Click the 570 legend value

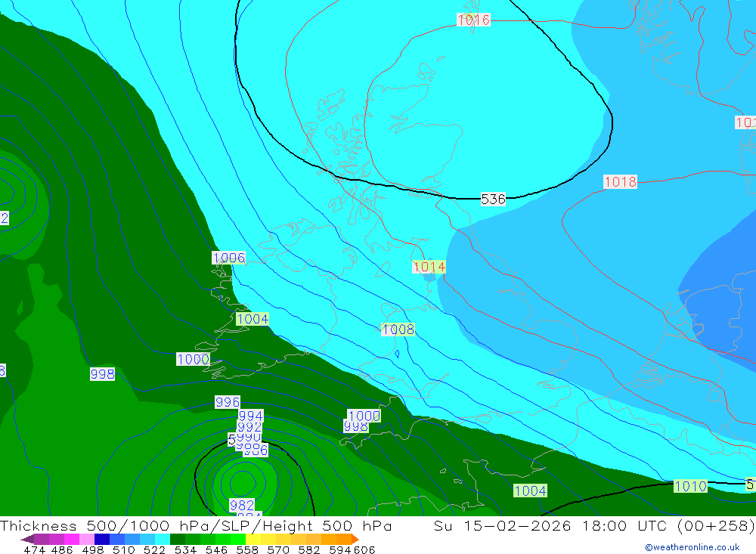[278, 549]
